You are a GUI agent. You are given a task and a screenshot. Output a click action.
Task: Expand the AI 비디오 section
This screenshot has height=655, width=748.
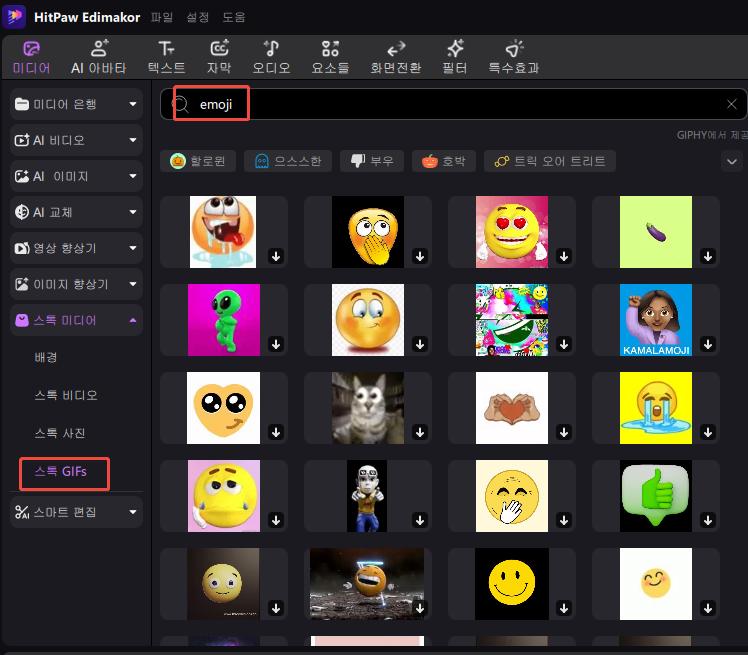click(76, 140)
